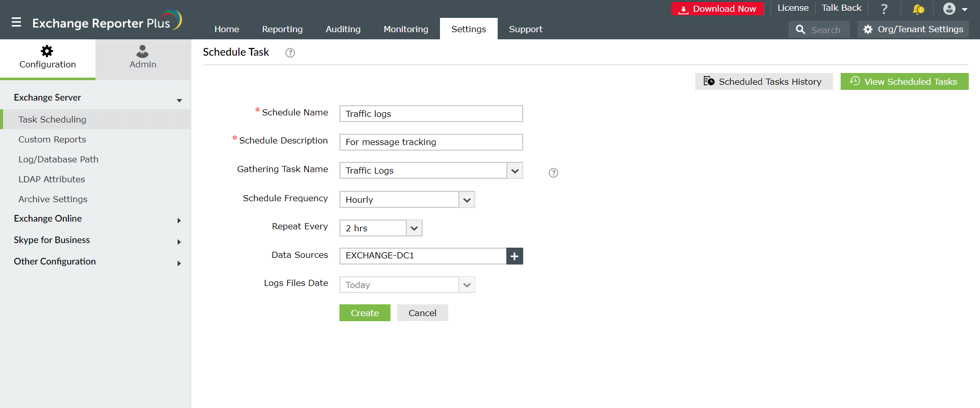Switch to the Reporting tab

(x=282, y=29)
